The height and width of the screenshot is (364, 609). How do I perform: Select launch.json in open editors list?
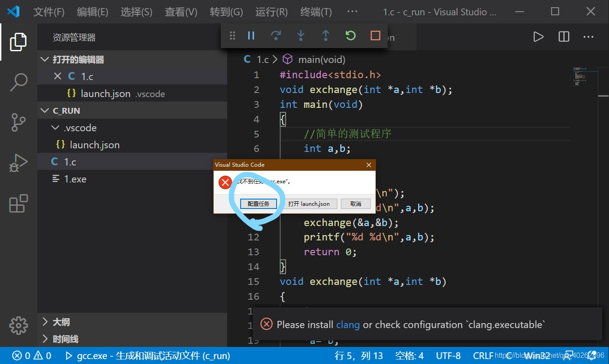click(x=132, y=93)
